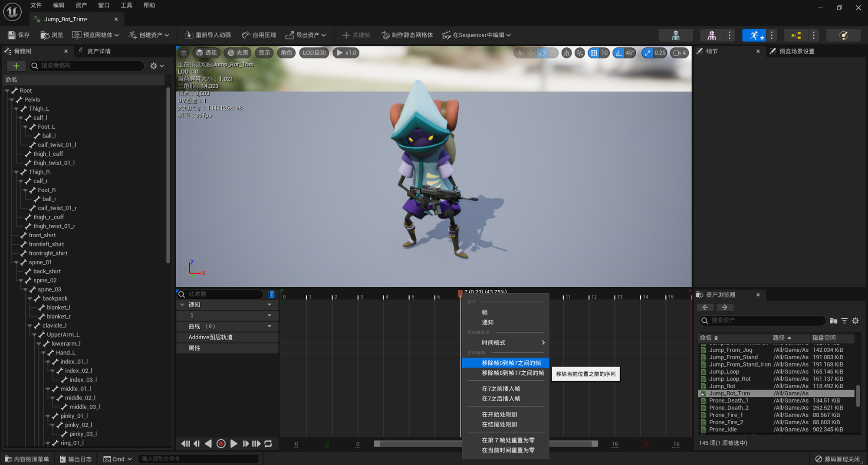Click the skeleton tree search field
868x465 pixels.
pos(87,66)
